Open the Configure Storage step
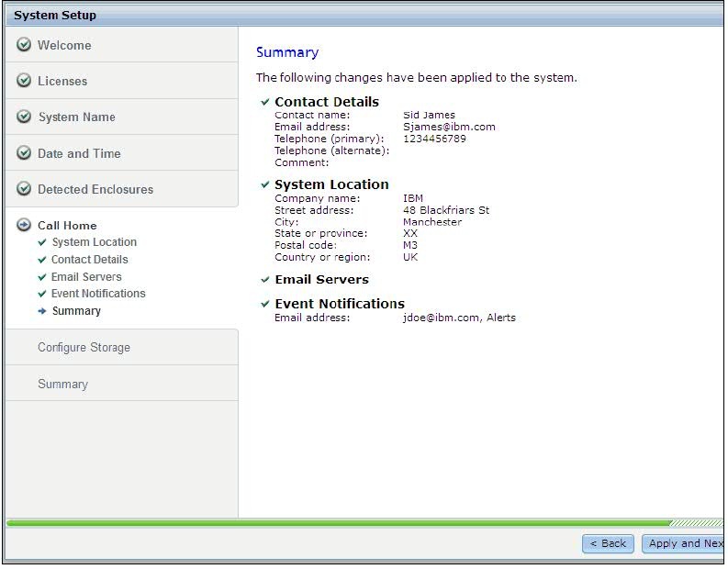The image size is (728, 569). (x=122, y=347)
